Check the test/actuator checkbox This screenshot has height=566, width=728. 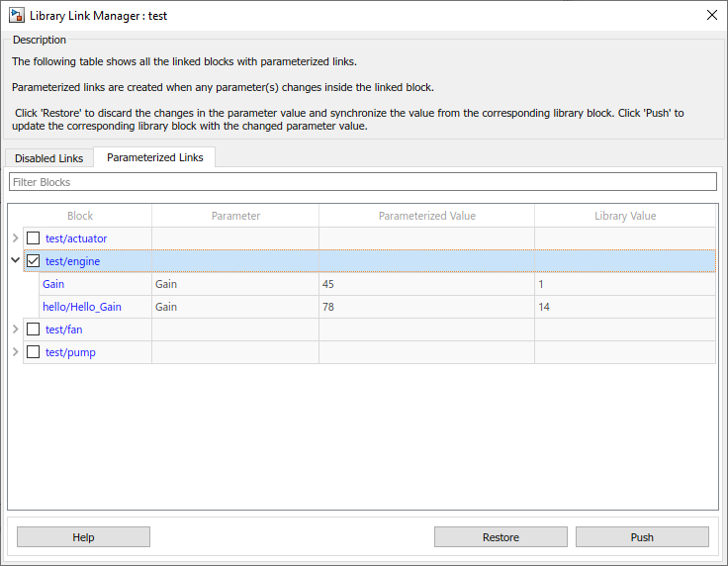34,238
